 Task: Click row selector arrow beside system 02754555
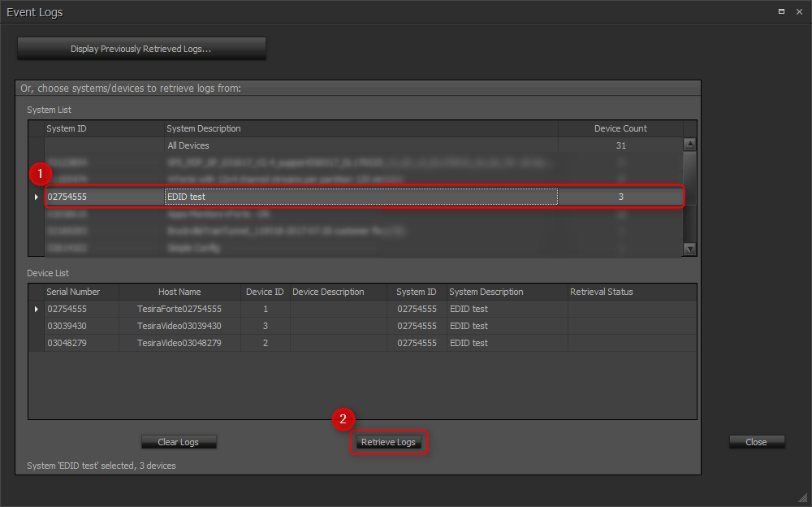point(37,197)
